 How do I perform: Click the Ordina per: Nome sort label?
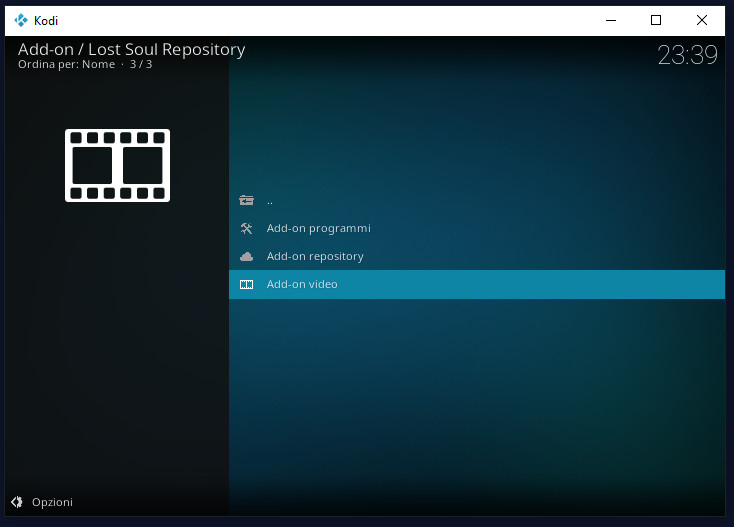click(66, 64)
